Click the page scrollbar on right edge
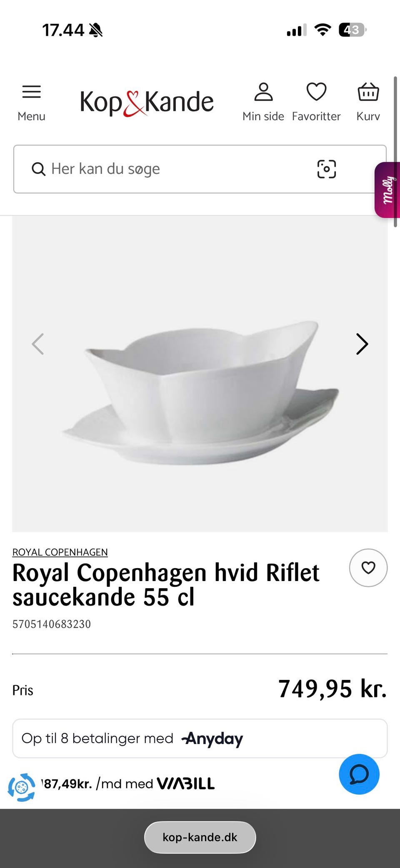 point(395,152)
